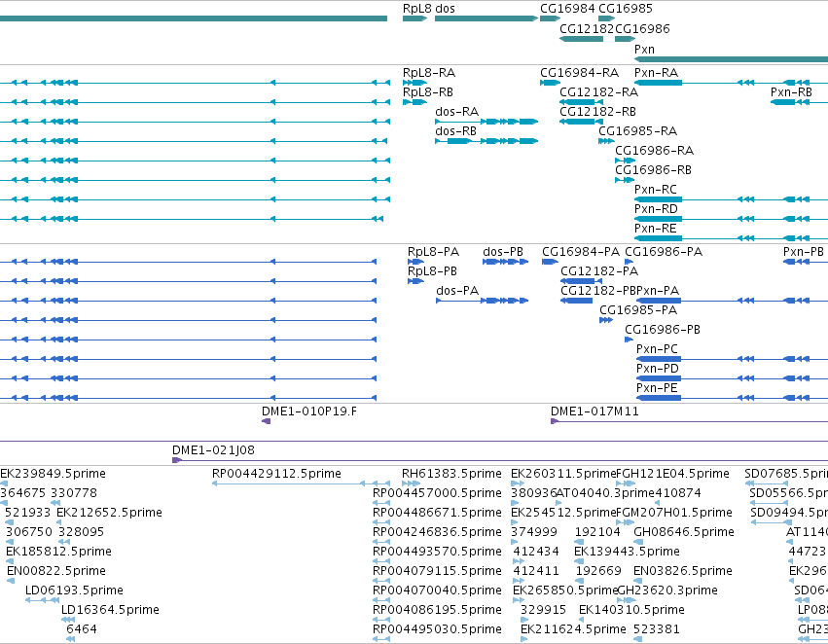Click the Pxn-PD label
The height and width of the screenshot is (644, 828).
[x=658, y=369]
